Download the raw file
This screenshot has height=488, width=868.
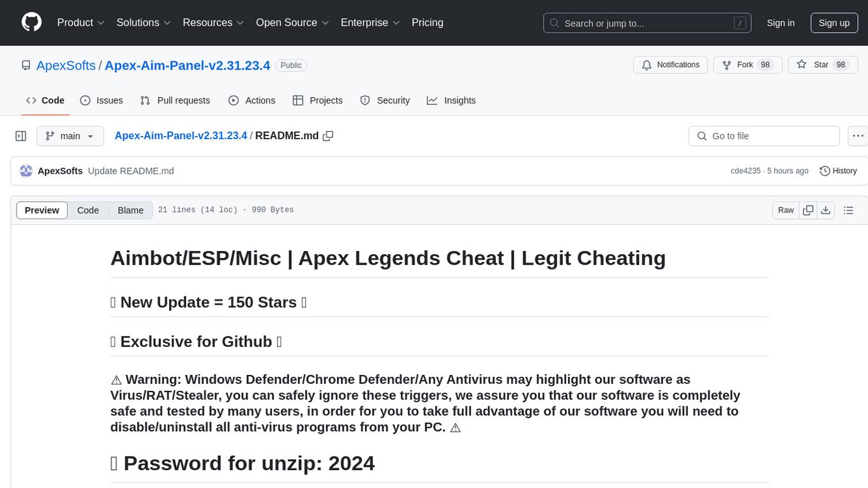826,210
